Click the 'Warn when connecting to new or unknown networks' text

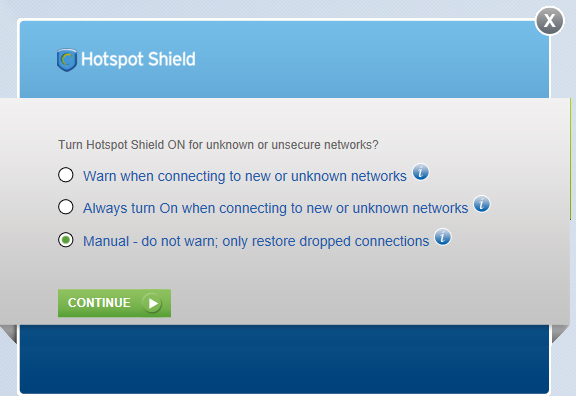245,176
